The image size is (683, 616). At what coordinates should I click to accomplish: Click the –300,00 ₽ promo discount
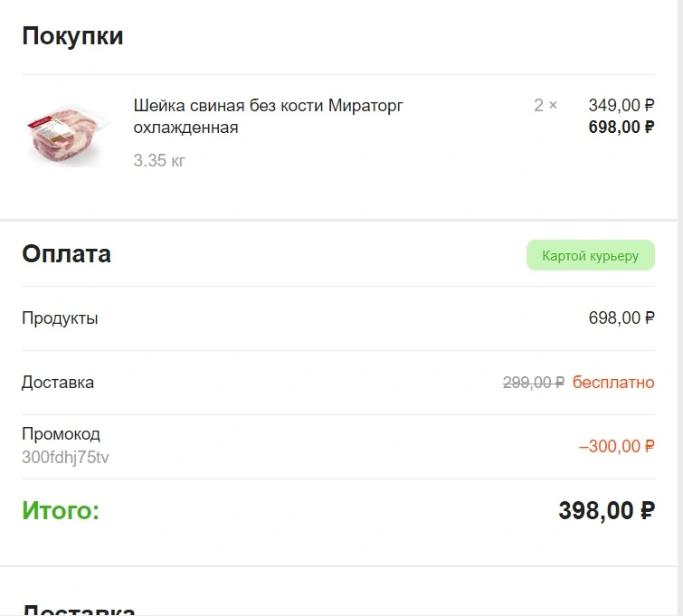pos(616,447)
